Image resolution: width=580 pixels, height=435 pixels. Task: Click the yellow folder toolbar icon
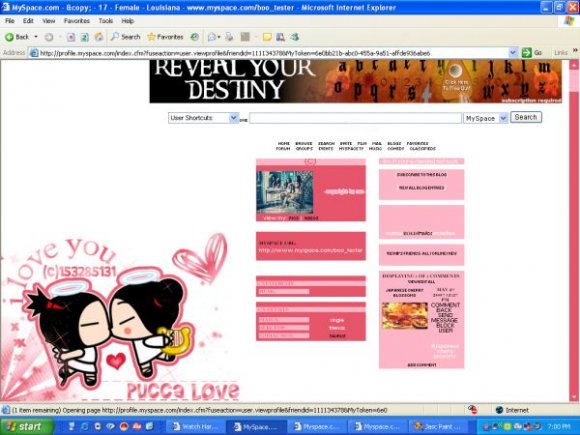click(x=267, y=37)
